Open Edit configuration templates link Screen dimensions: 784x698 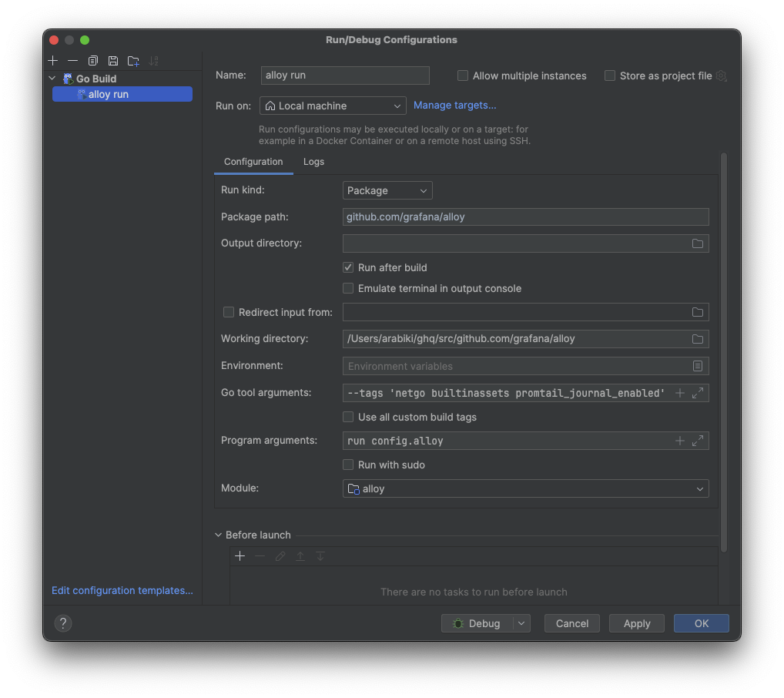(x=122, y=590)
